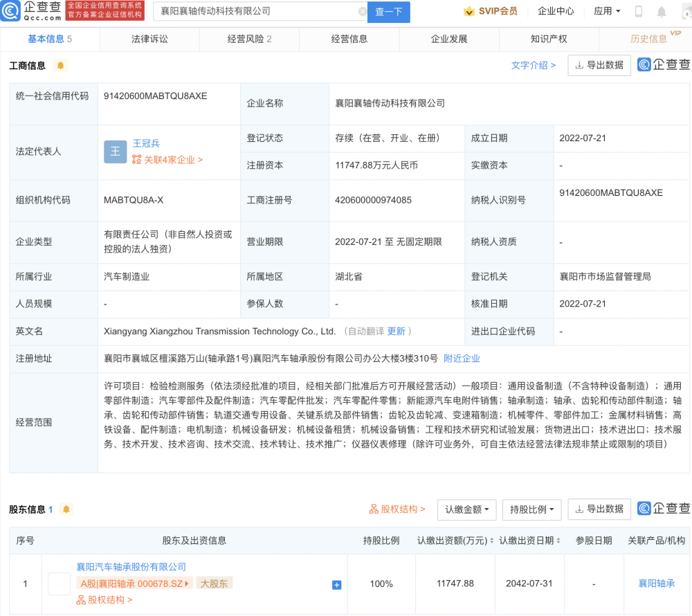This screenshot has width=692, height=616.
Task: Select credit code 91420600MABTQU8AXE value
Action: click(x=155, y=96)
